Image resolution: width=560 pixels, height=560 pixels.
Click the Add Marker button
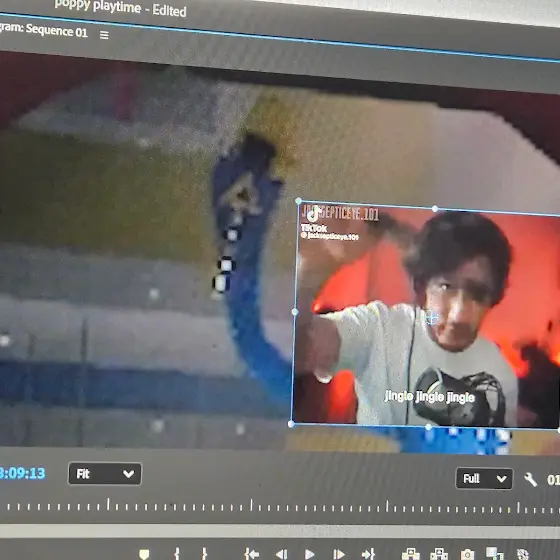click(144, 554)
